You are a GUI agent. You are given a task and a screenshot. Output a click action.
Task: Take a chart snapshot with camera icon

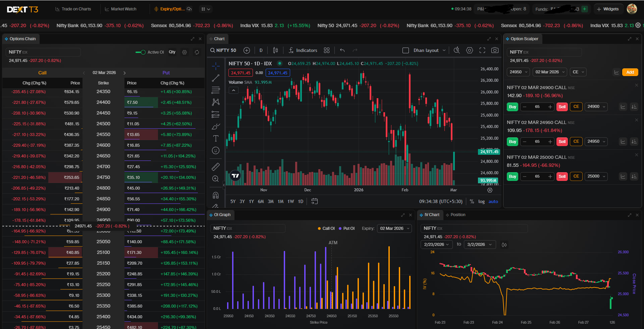(x=494, y=50)
